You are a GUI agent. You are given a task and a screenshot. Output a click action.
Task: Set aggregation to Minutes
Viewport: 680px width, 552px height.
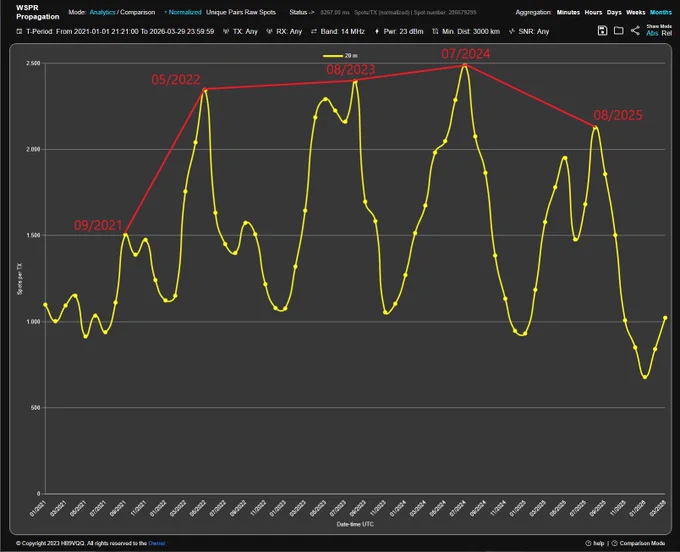(x=568, y=12)
